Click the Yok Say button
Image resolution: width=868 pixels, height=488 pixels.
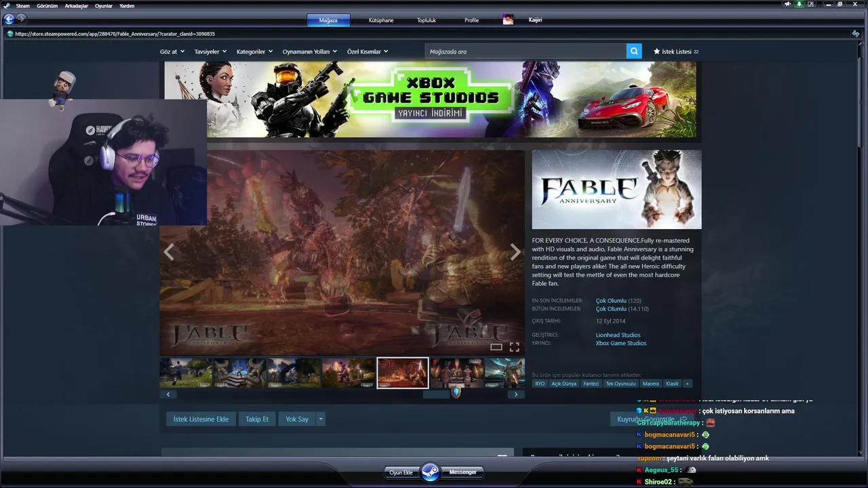(297, 419)
